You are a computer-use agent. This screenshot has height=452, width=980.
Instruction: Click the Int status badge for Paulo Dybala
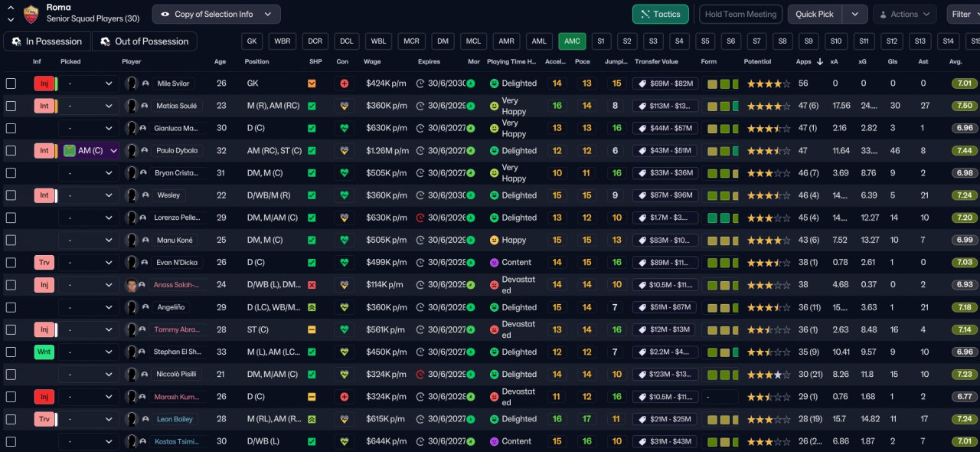44,151
